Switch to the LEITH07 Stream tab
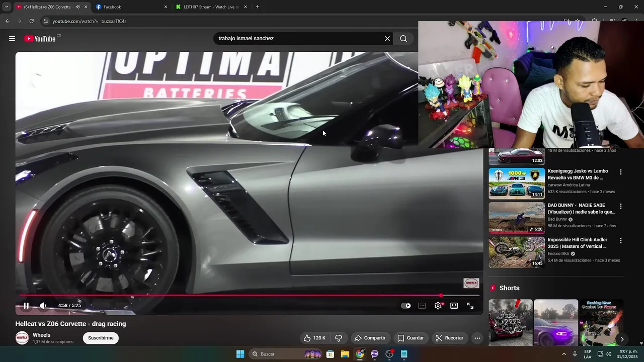This screenshot has height=362, width=644. coord(212,7)
